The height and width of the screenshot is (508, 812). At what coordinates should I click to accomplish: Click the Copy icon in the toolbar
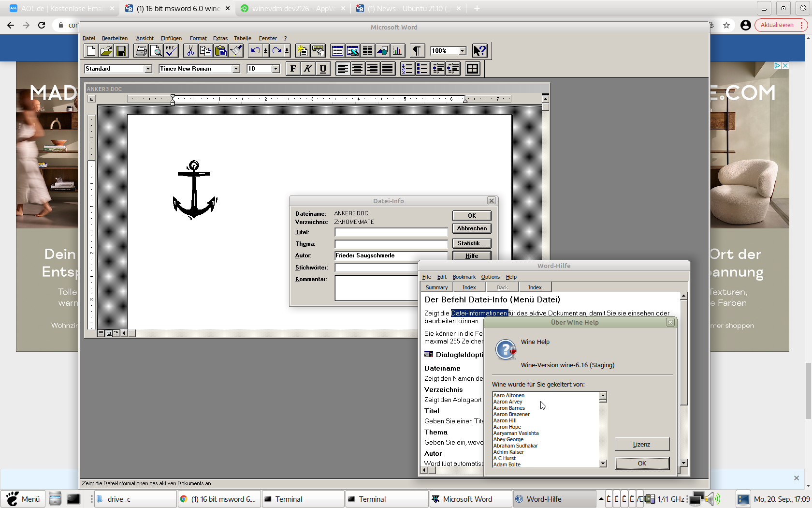205,51
